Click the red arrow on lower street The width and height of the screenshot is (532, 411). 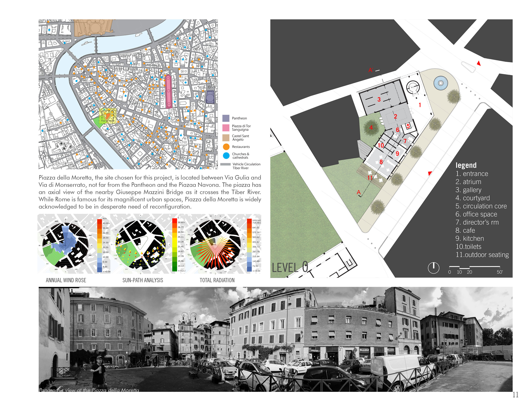[430, 173]
